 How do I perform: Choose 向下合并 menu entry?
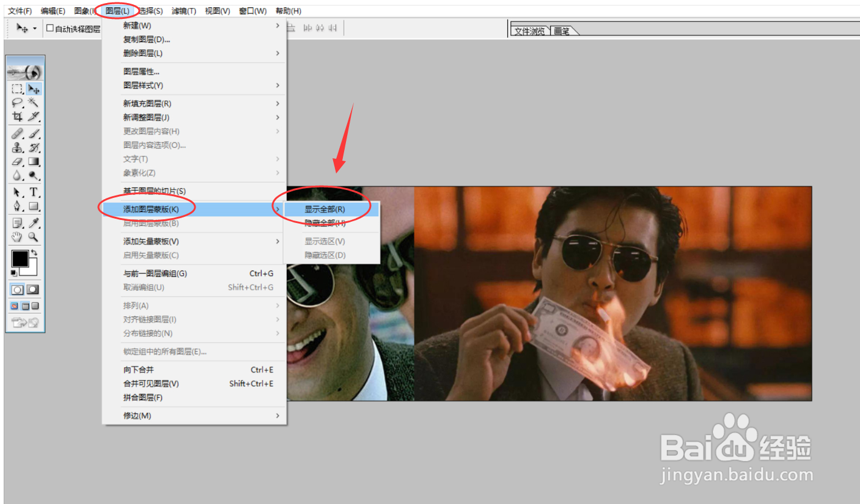click(x=194, y=370)
